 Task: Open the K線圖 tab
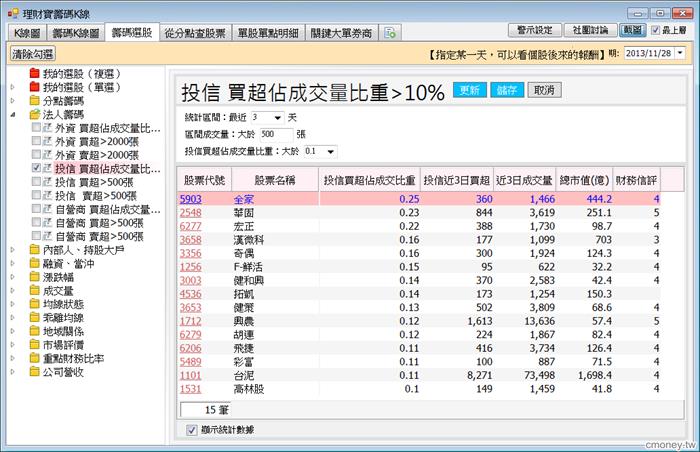tap(27, 33)
